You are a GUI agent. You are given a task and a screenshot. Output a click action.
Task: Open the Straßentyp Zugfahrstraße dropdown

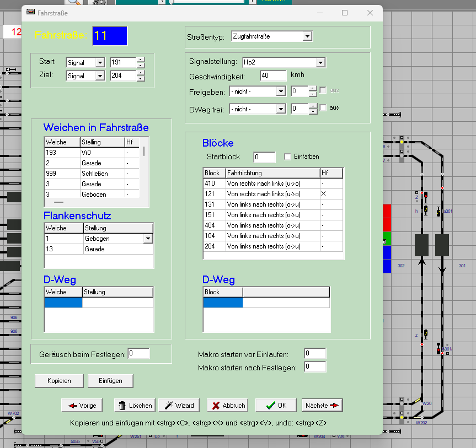[x=308, y=36]
